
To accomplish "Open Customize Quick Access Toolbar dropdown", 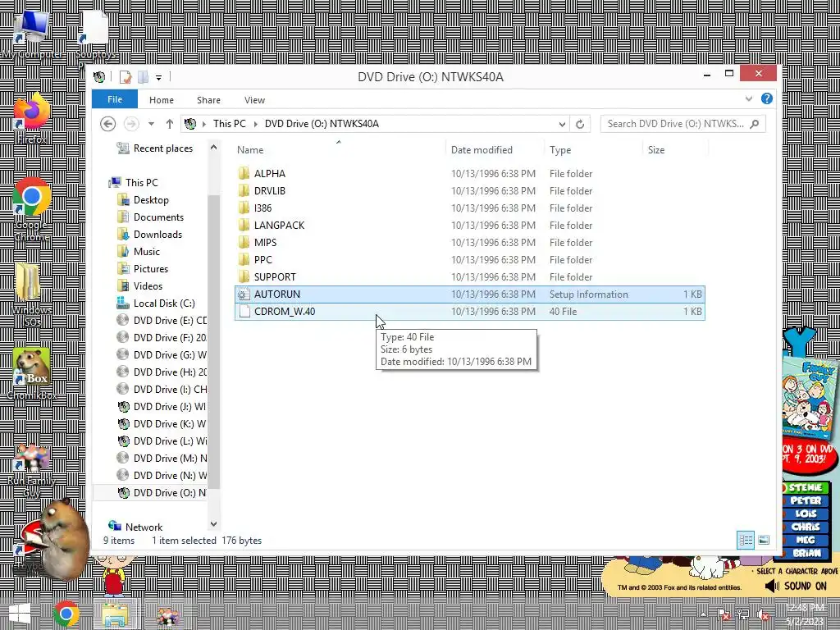I will click(158, 78).
